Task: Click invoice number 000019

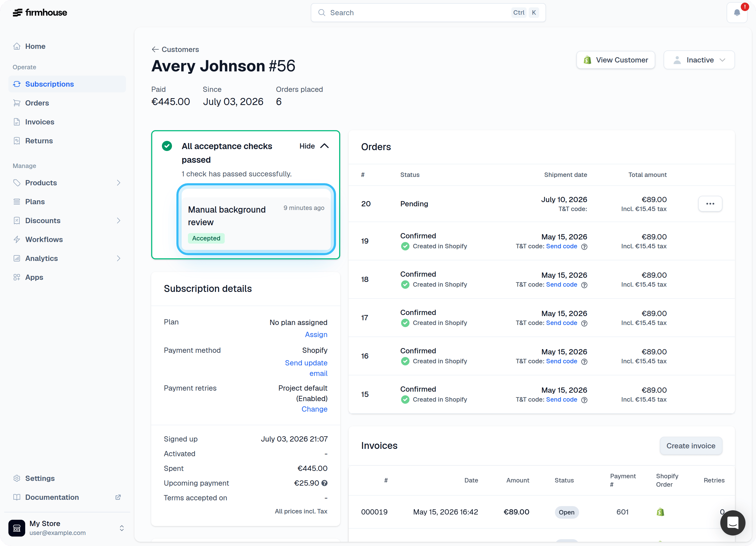Action: [x=374, y=512]
